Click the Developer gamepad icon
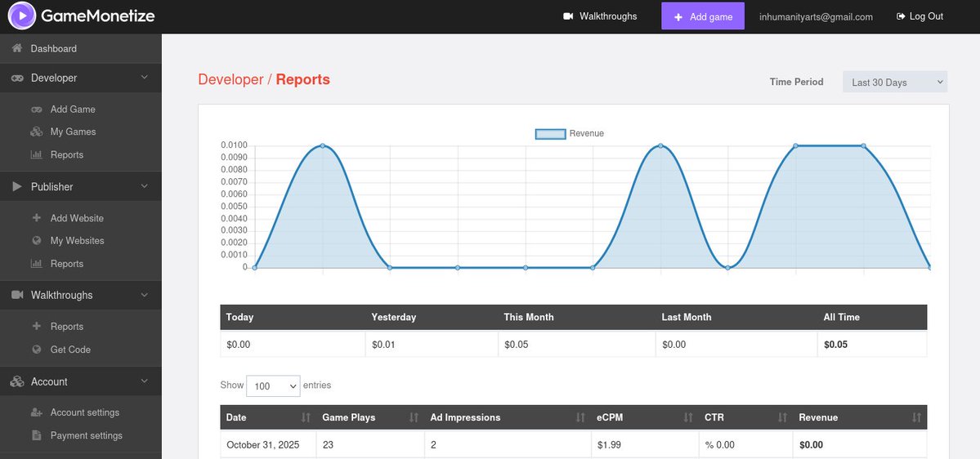980x459 pixels. [x=17, y=78]
